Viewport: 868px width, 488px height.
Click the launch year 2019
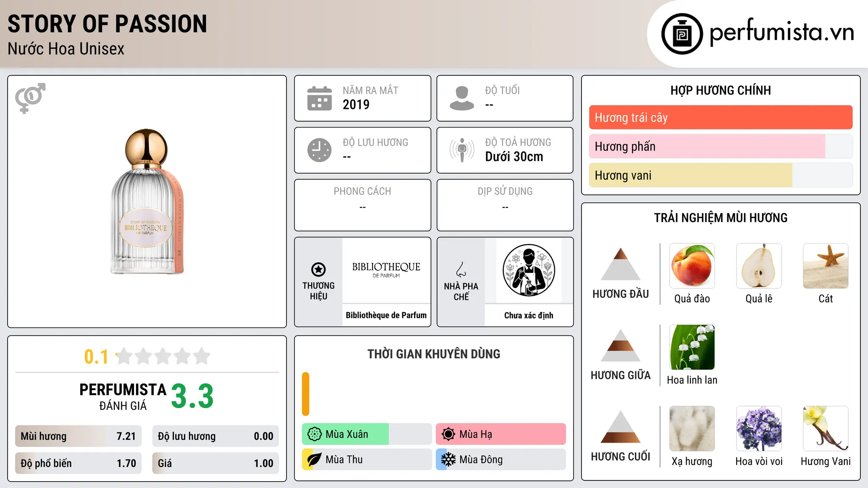point(356,104)
